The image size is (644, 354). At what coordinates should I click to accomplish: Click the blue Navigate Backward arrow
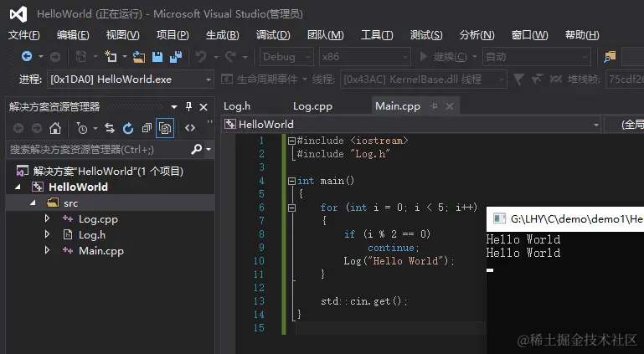[27, 56]
